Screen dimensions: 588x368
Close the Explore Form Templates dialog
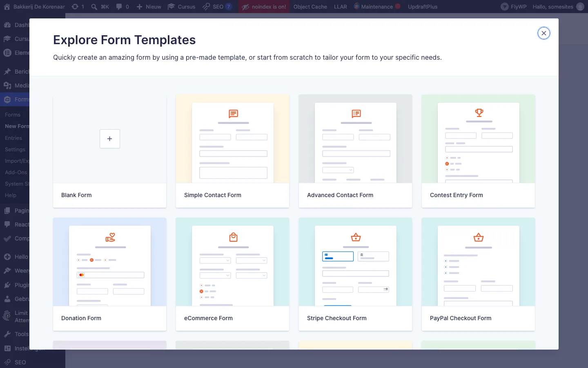(x=543, y=33)
